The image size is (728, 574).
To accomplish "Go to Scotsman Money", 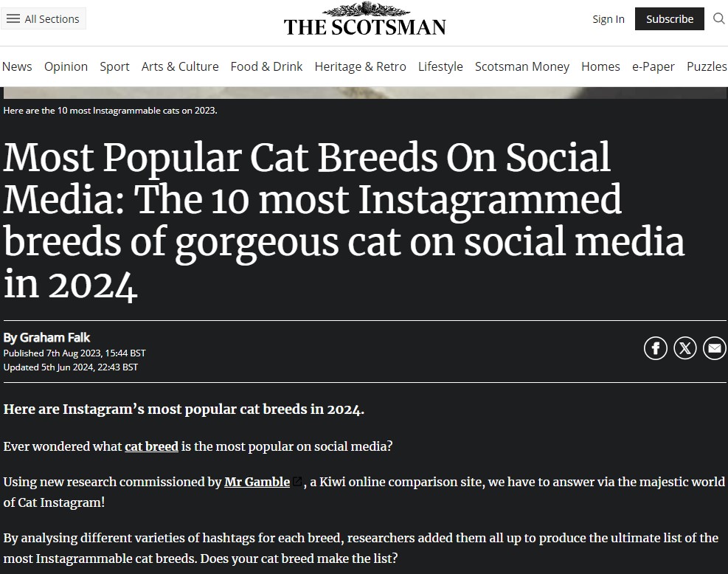I will (x=522, y=66).
